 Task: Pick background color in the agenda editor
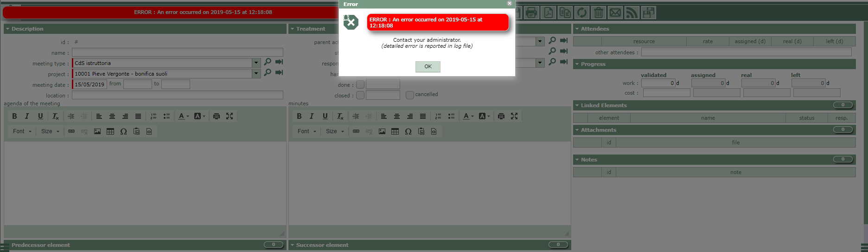199,116
